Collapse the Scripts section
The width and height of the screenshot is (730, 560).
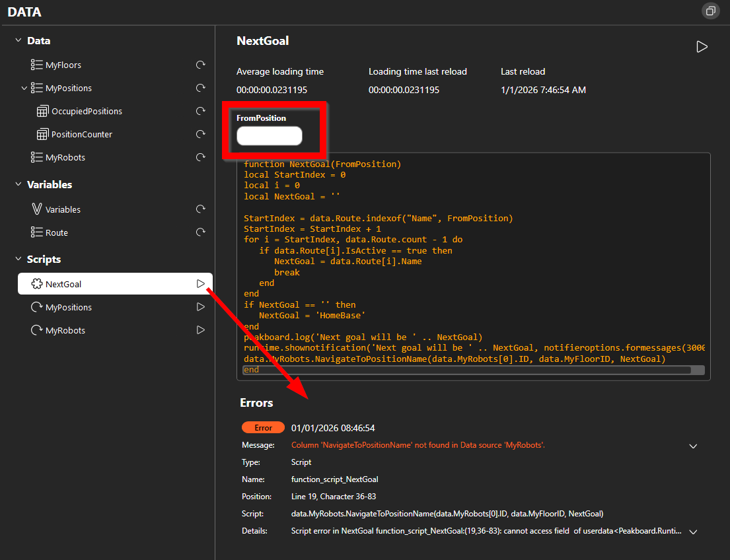(18, 259)
